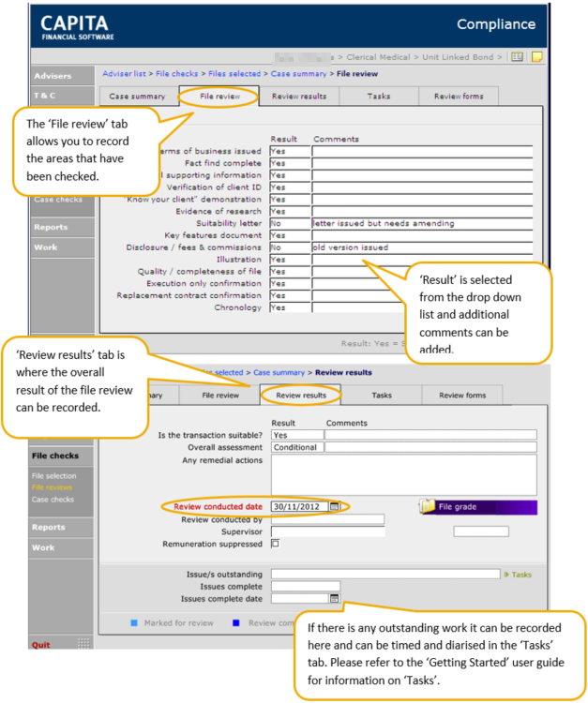588x703 pixels.
Task: Select the circled Review results tab
Action: coord(301,396)
